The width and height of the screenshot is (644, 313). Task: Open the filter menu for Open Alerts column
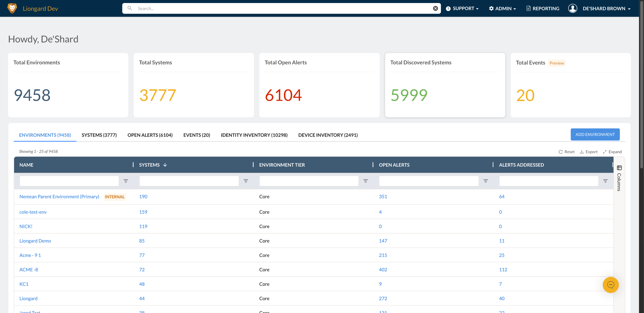pyautogui.click(x=486, y=181)
